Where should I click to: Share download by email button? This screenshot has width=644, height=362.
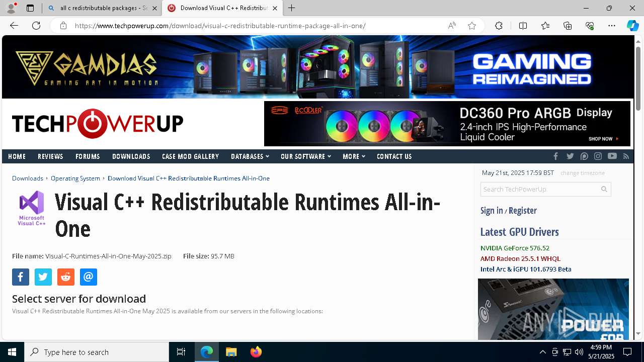click(x=88, y=277)
